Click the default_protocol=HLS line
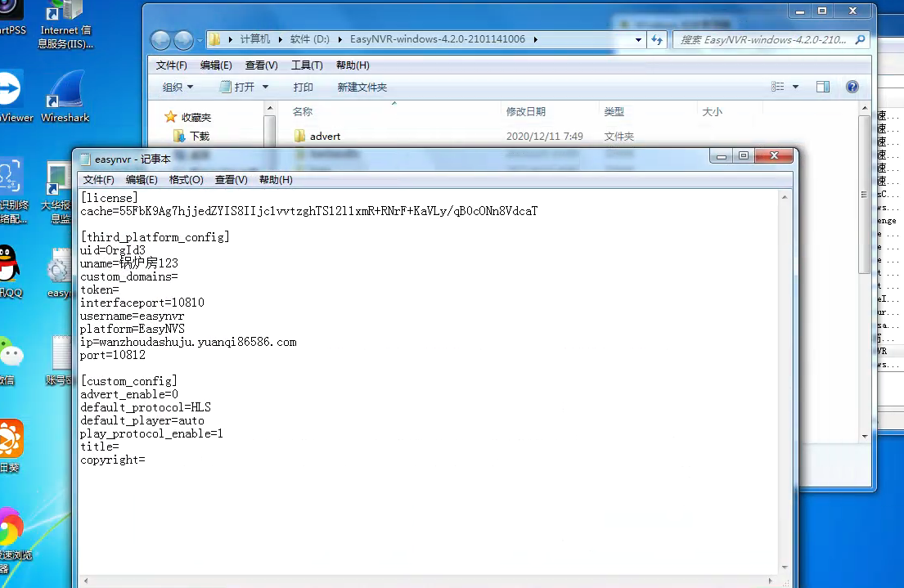 146,407
